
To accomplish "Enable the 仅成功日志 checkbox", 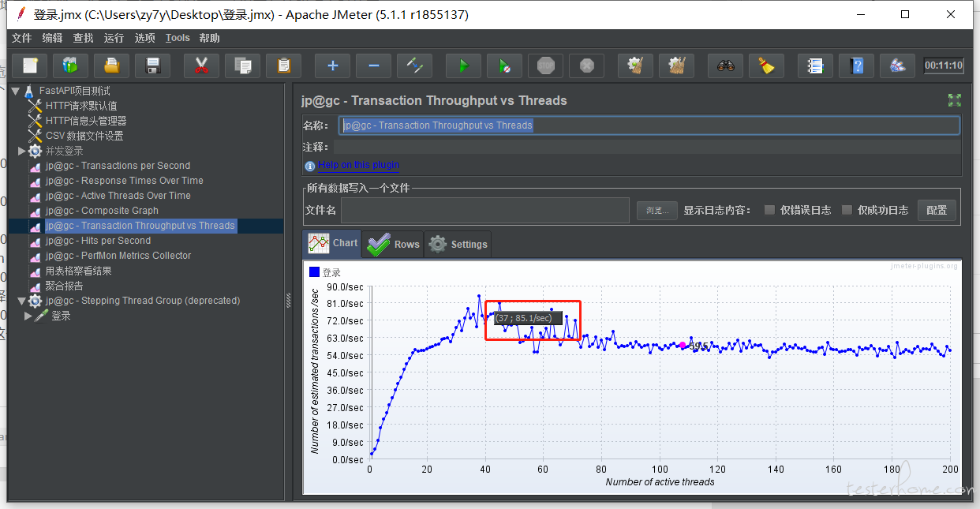I will (847, 210).
